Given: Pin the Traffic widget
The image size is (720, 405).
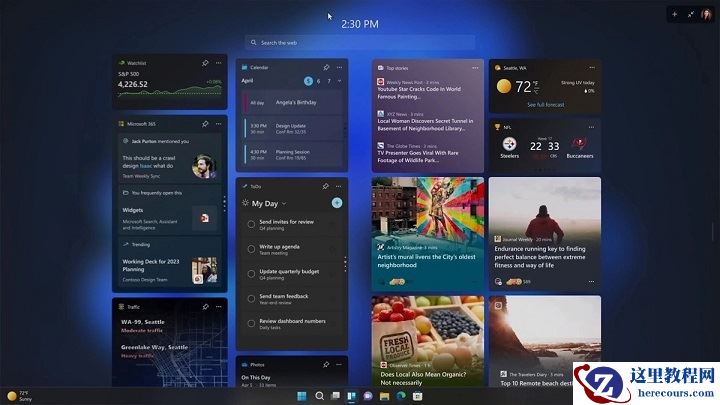Looking at the screenshot, I should (x=205, y=306).
